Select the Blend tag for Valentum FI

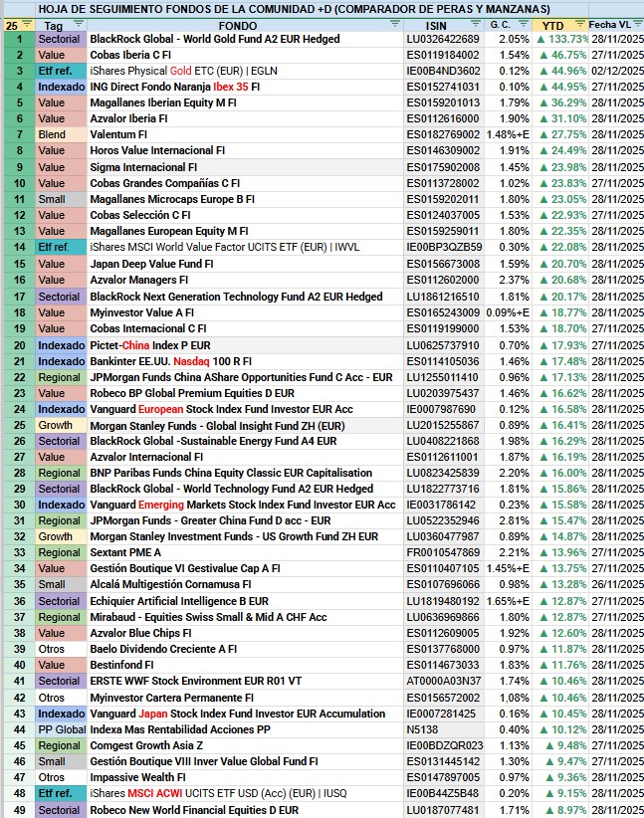(52, 135)
